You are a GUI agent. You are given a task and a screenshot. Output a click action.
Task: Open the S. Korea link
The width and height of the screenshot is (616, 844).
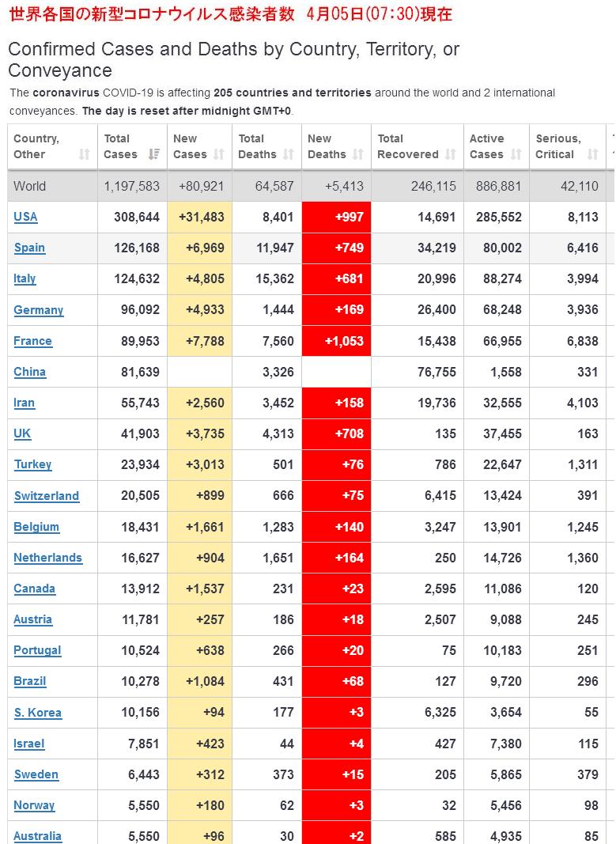click(37, 713)
